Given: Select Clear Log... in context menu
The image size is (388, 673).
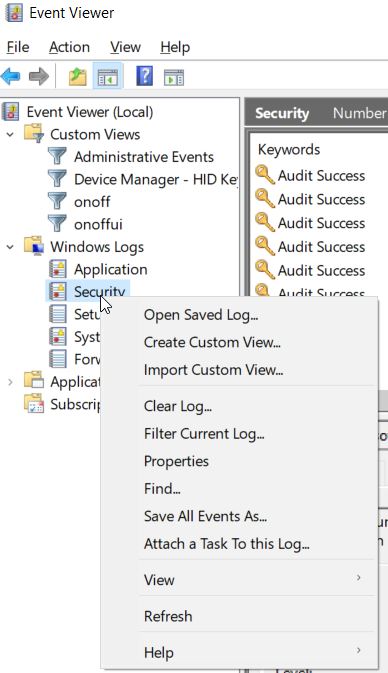Looking at the screenshot, I should 178,406.
